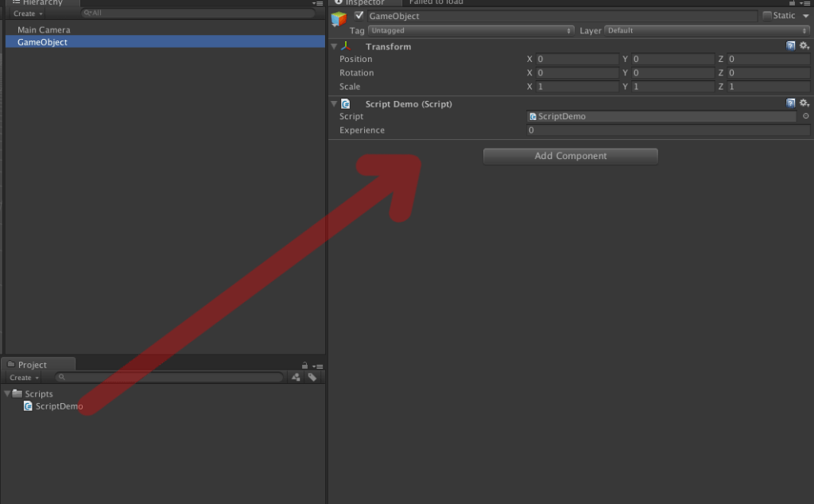Click the Rotation label
This screenshot has height=504, width=814.
click(356, 72)
